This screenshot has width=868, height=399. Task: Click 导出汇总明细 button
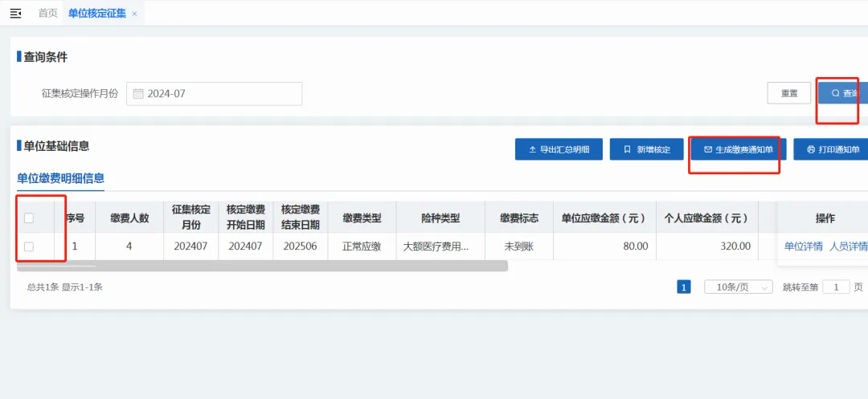coord(559,149)
